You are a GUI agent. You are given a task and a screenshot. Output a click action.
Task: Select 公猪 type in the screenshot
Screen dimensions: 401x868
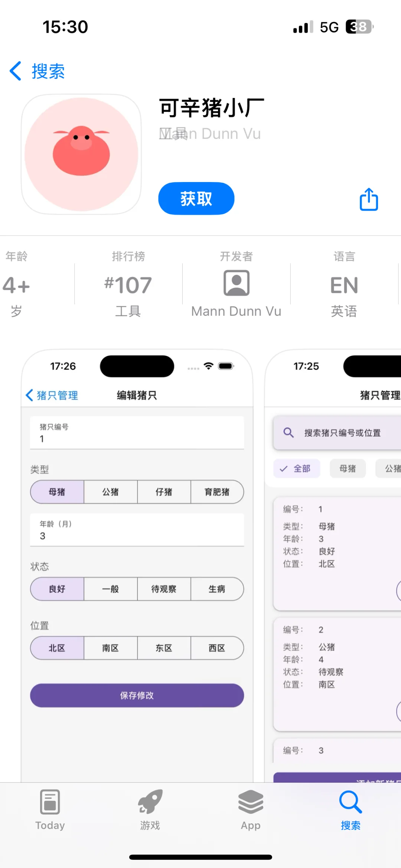coord(111,492)
